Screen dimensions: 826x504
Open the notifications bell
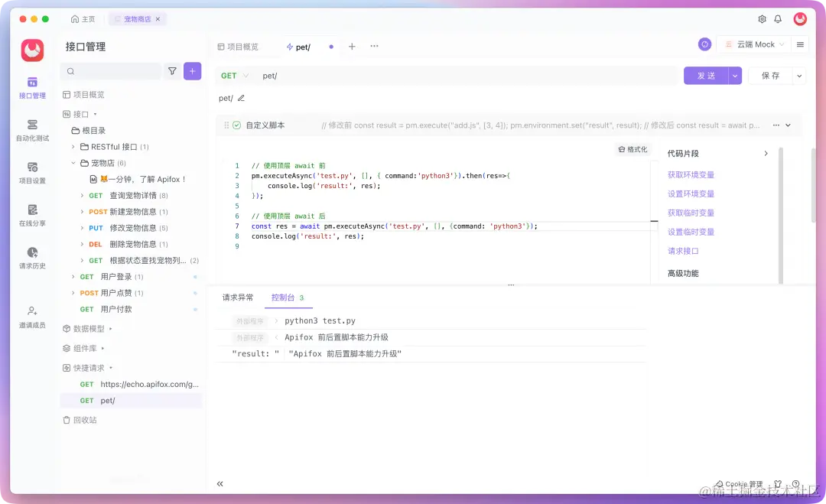pyautogui.click(x=778, y=19)
